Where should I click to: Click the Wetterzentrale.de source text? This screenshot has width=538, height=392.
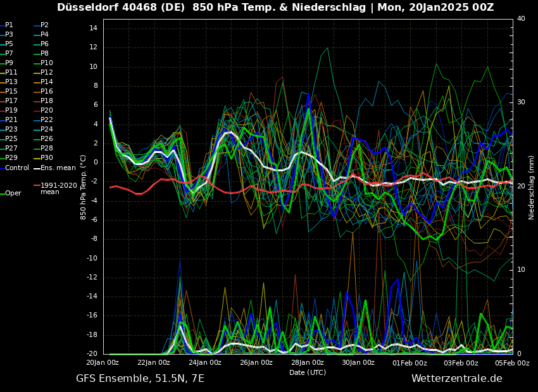click(x=456, y=379)
